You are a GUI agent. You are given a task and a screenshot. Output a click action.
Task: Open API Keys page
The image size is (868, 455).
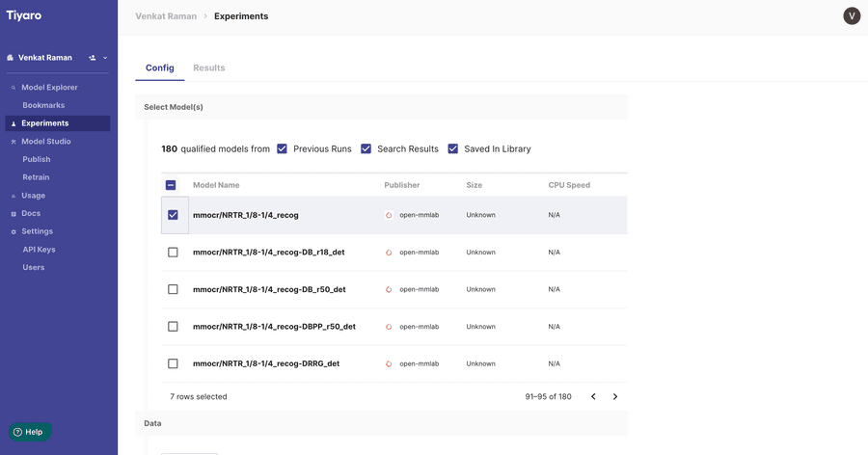coord(39,250)
